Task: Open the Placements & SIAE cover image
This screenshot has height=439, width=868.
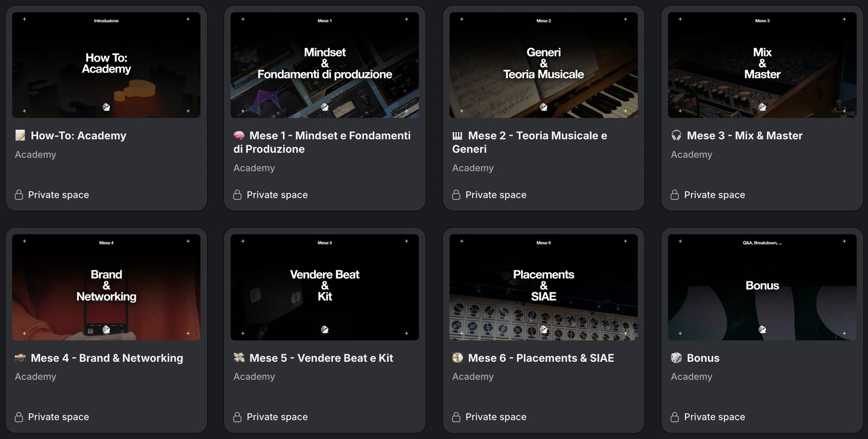Action: click(543, 287)
